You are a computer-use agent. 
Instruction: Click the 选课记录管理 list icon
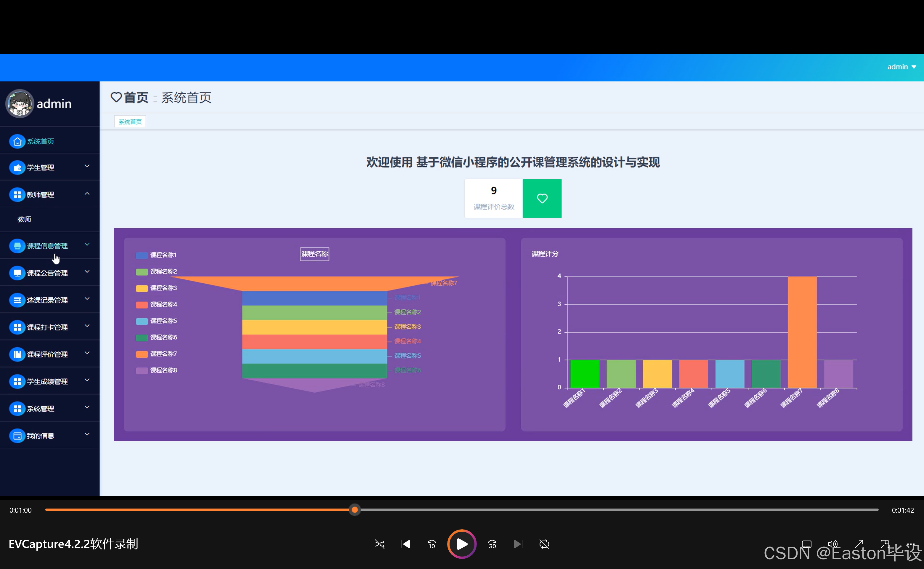[17, 300]
